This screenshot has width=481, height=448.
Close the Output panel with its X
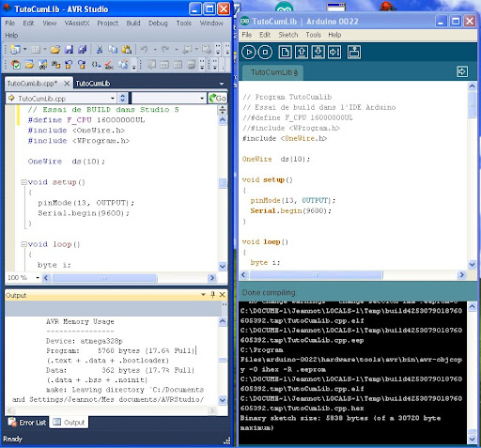(223, 294)
